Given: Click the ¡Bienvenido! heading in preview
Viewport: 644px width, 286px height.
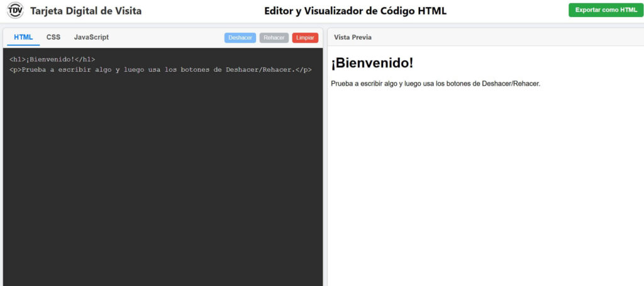Looking at the screenshot, I should pos(372,64).
